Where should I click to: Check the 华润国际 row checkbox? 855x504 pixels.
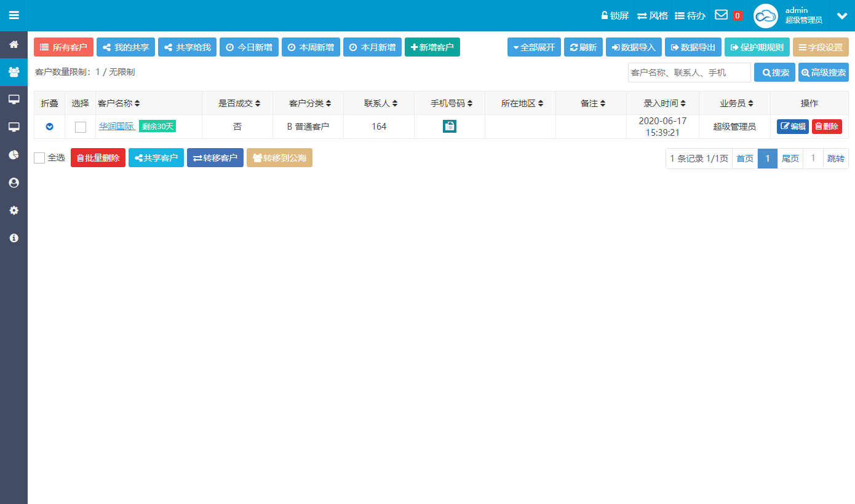[81, 127]
